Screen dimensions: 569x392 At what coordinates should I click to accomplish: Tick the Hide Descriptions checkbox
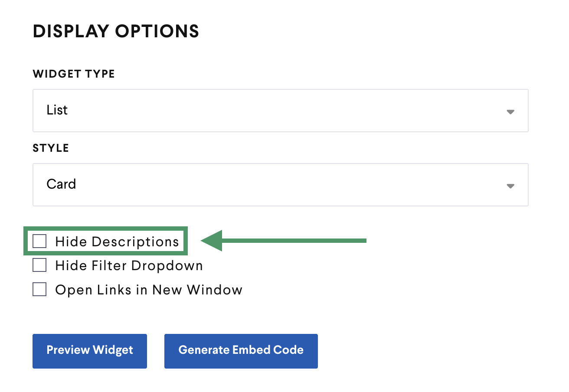39,241
